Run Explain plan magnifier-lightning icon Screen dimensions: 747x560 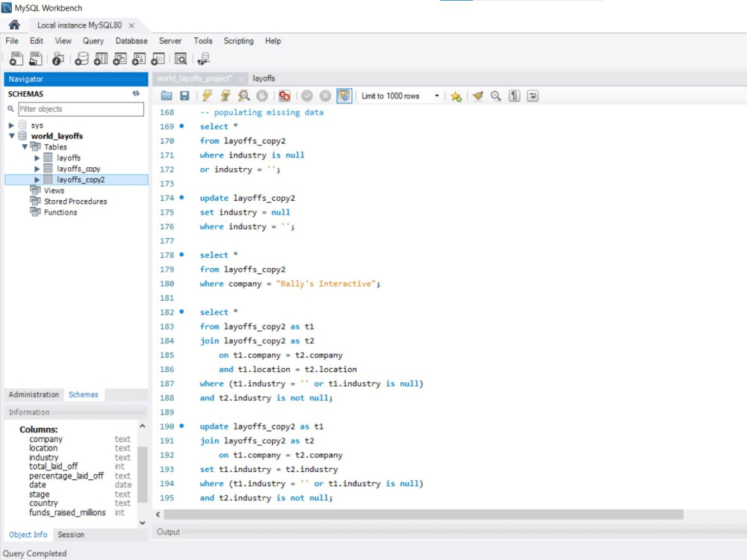pos(244,96)
